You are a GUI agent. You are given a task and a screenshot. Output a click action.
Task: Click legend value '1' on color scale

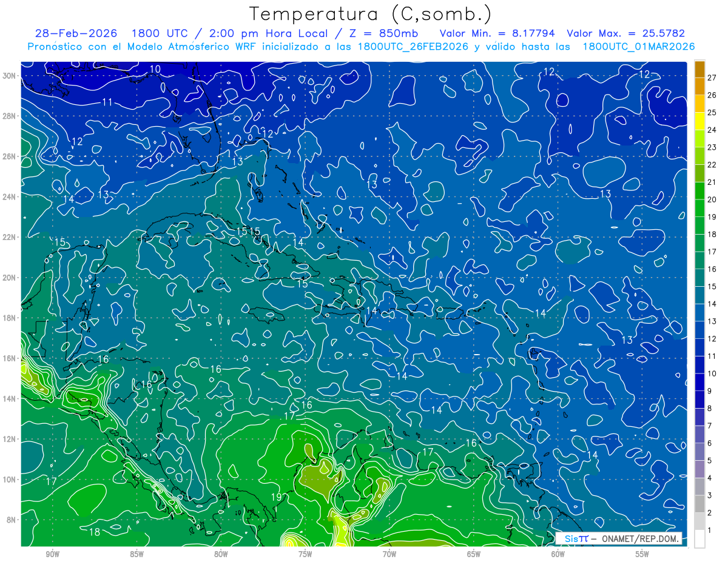coord(709,530)
